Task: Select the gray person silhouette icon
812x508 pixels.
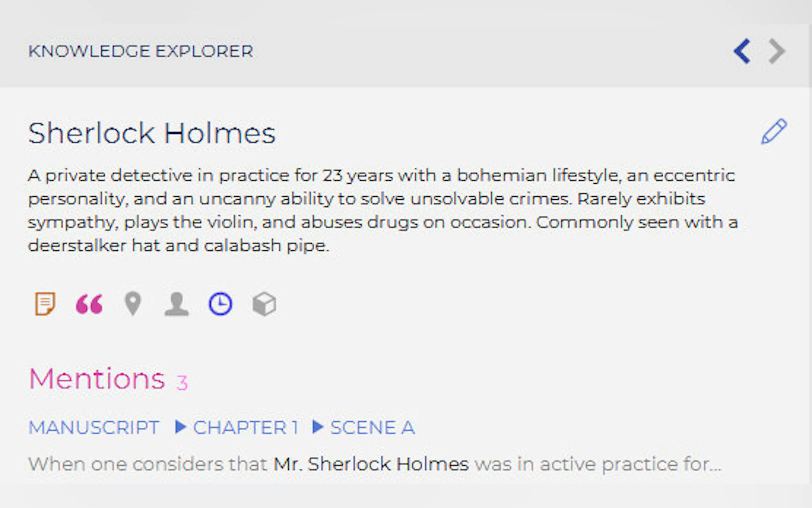Action: coord(176,305)
